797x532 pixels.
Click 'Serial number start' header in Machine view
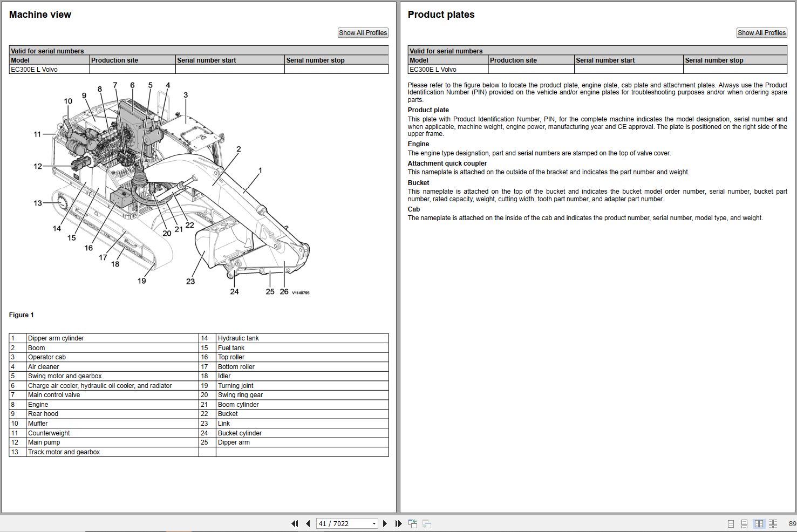pos(207,60)
